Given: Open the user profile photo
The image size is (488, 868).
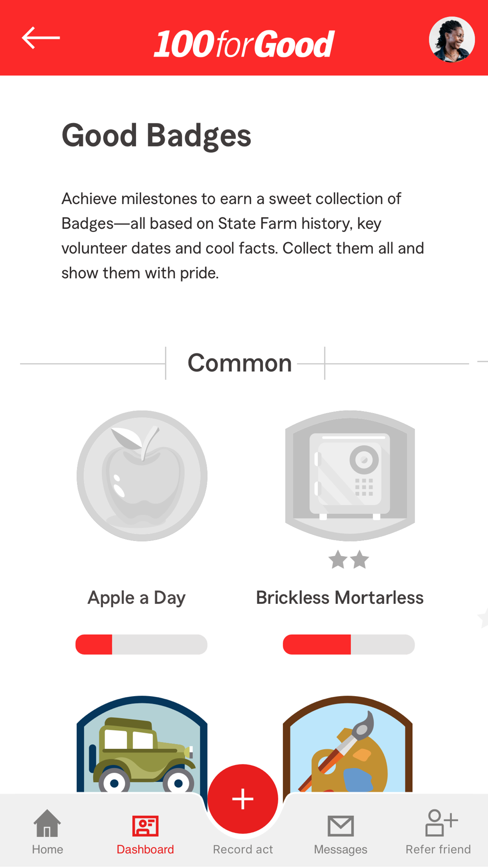Looking at the screenshot, I should click(451, 40).
